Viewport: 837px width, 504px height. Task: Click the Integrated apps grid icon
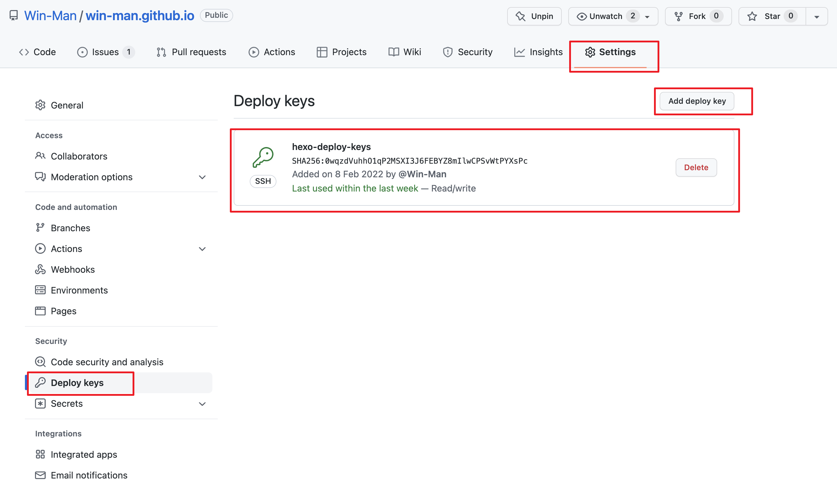point(40,454)
